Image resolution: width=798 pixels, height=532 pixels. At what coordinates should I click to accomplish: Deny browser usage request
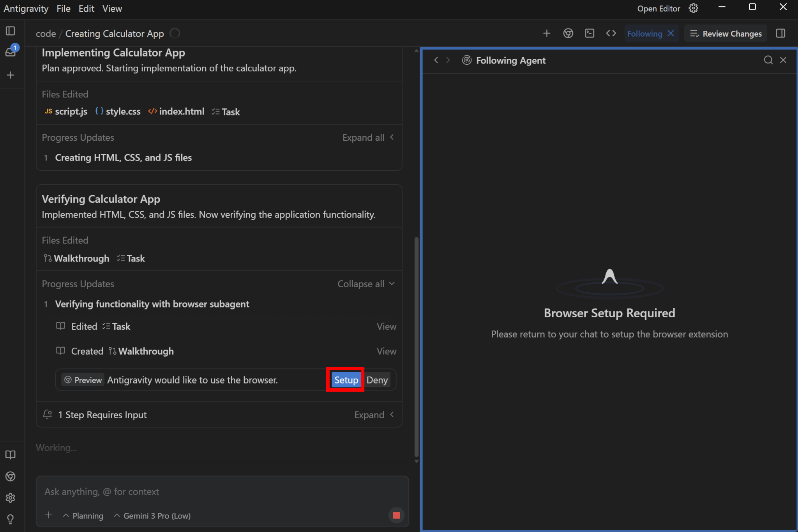[x=377, y=380]
